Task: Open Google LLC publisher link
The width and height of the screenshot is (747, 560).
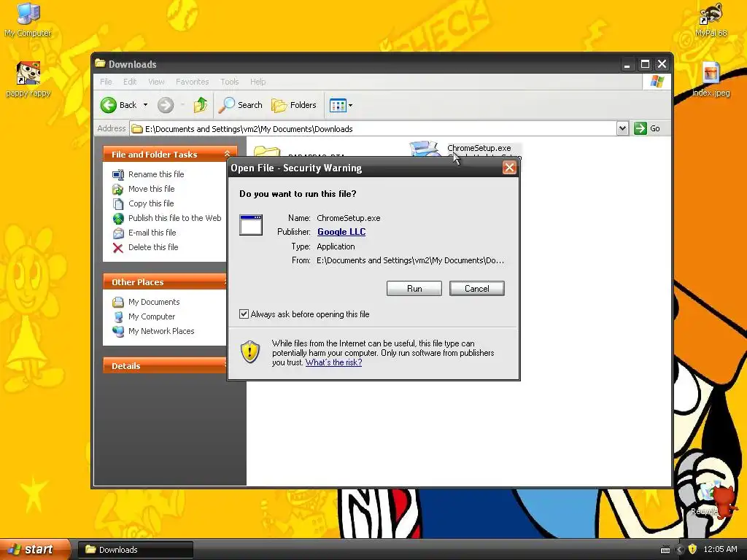Action: point(341,232)
